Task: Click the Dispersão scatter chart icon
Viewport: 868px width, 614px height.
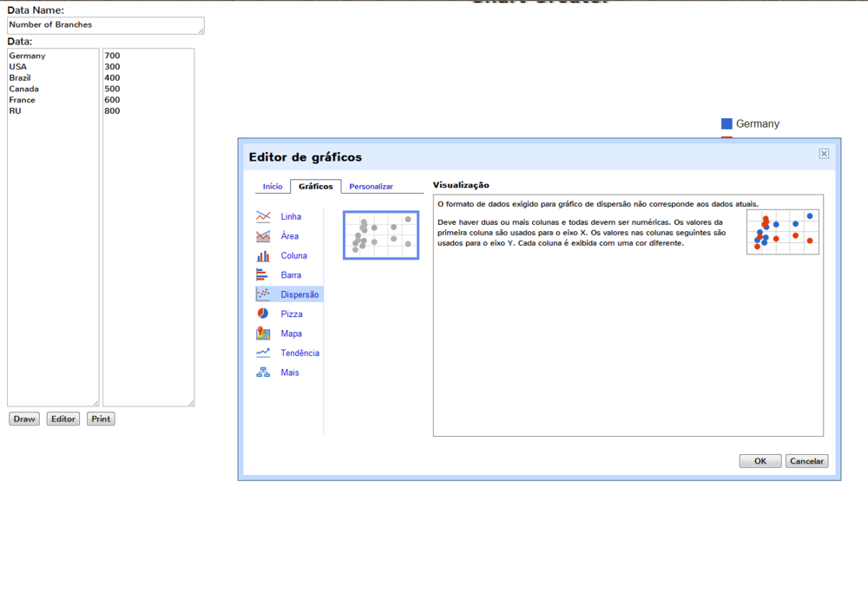Action: [x=263, y=294]
